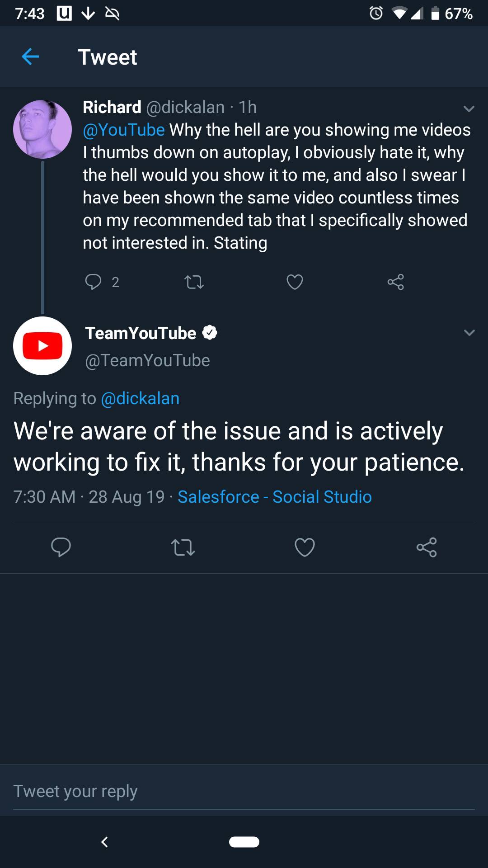This screenshot has width=488, height=868.
Task: Focus the 'Tweet your reply' field
Action: pos(244,791)
